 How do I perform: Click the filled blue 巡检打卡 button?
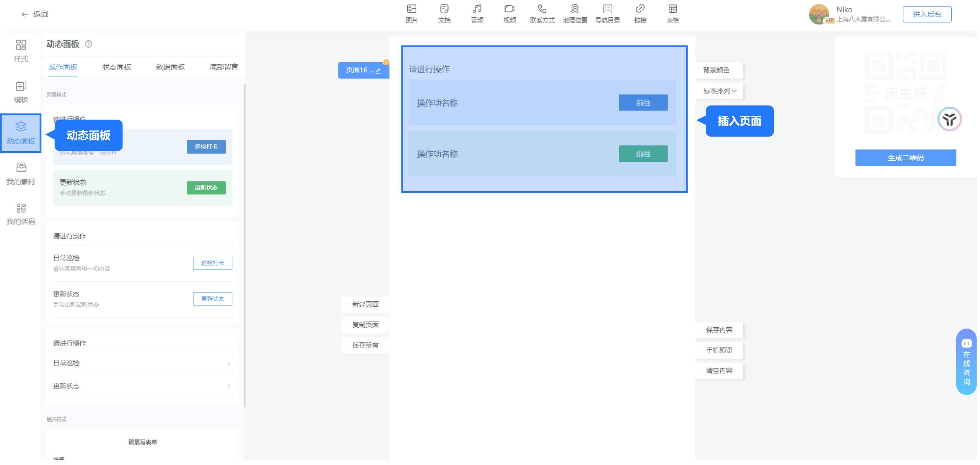click(x=206, y=147)
